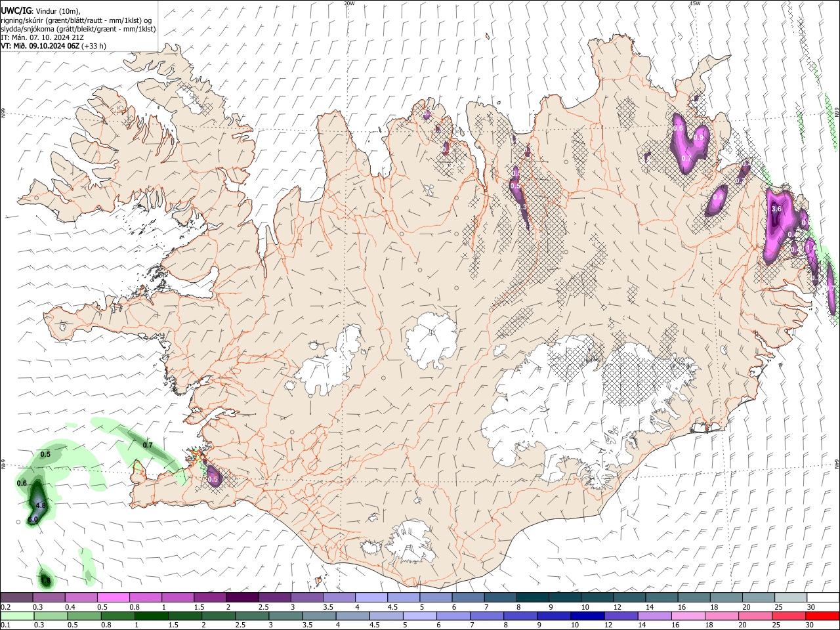
Task: Click the white top-row swatch starting at 30
Action: (823, 597)
